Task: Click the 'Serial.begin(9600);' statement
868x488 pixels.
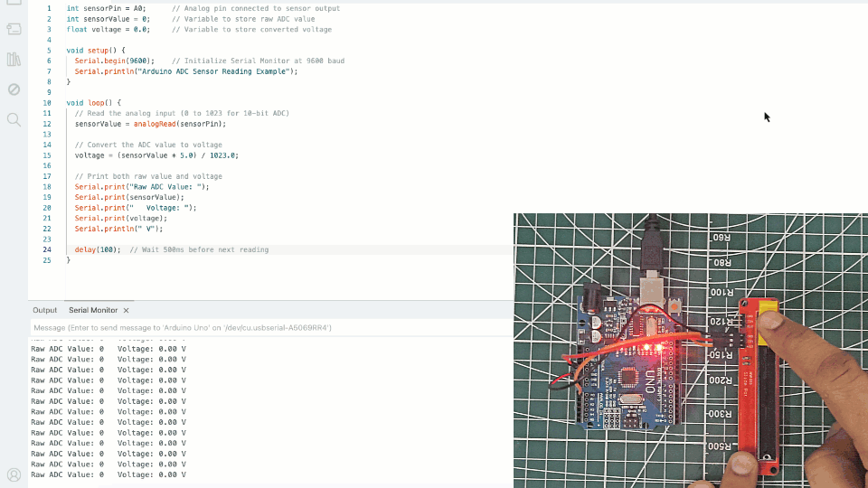Action: [x=115, y=61]
